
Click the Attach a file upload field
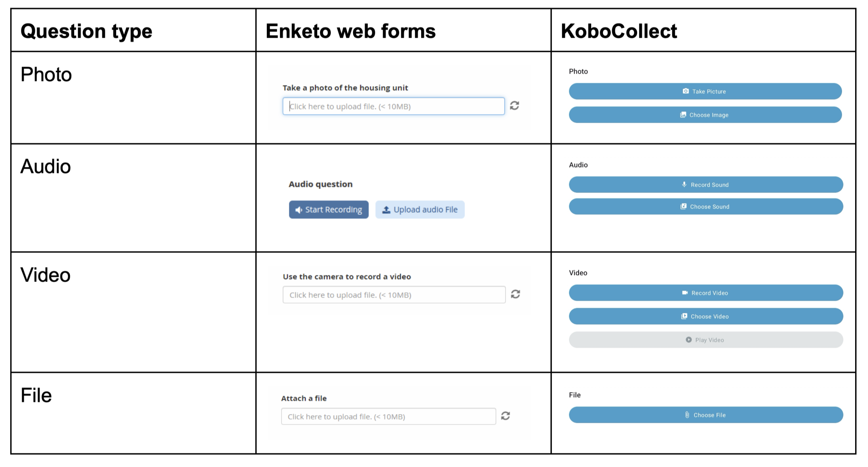(x=388, y=416)
